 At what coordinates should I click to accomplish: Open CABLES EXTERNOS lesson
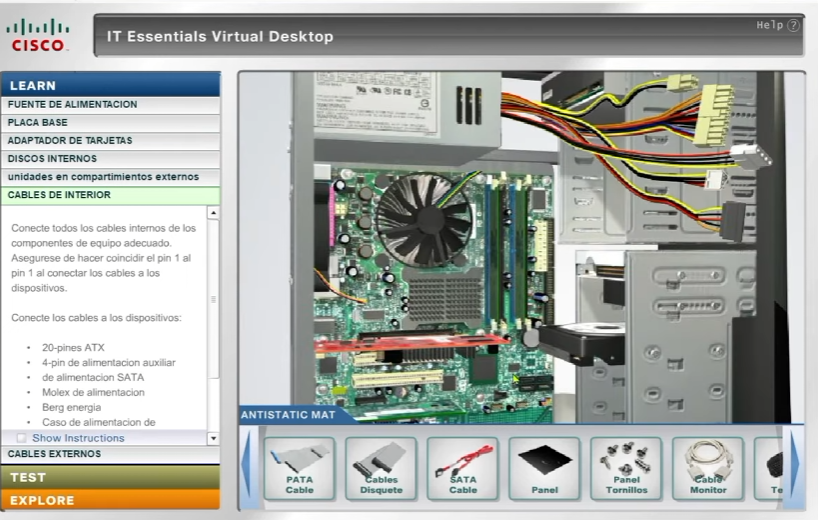pyautogui.click(x=111, y=454)
